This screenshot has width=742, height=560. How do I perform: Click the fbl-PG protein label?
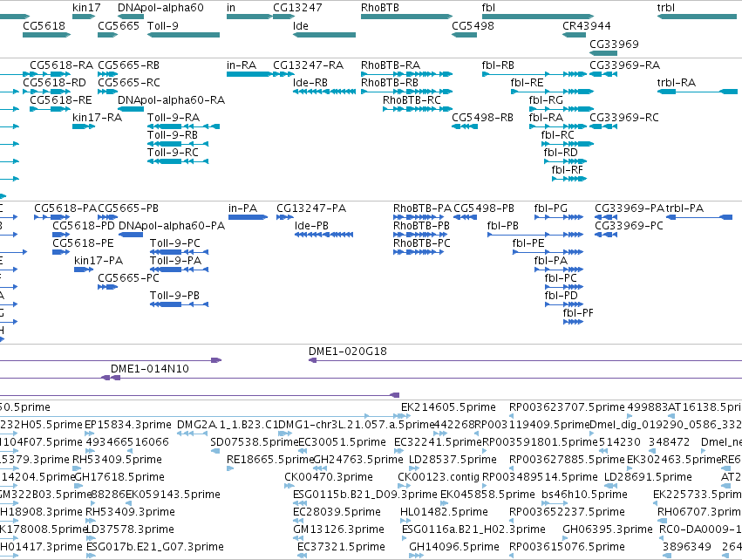coord(551,208)
